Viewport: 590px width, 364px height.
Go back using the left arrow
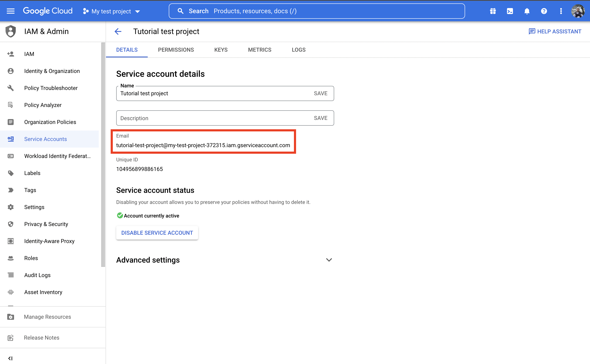(x=118, y=31)
